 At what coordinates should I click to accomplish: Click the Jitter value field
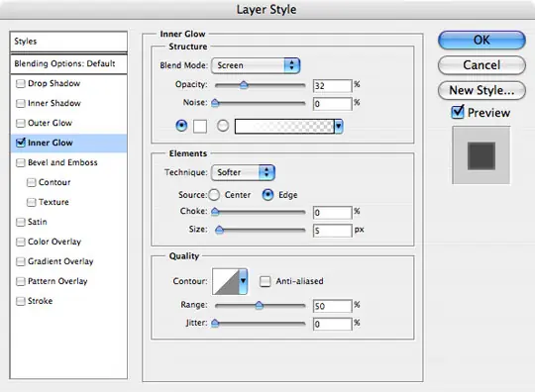[x=332, y=324]
